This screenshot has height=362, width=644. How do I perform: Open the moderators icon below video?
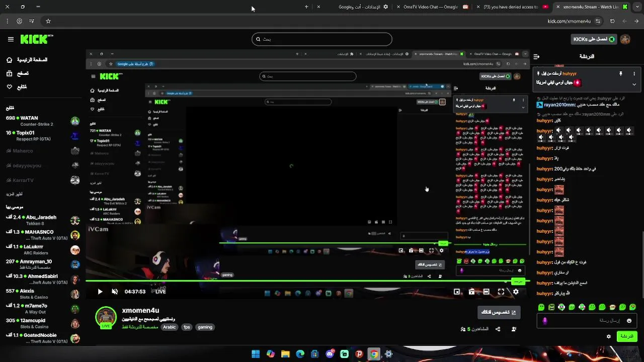click(x=514, y=329)
